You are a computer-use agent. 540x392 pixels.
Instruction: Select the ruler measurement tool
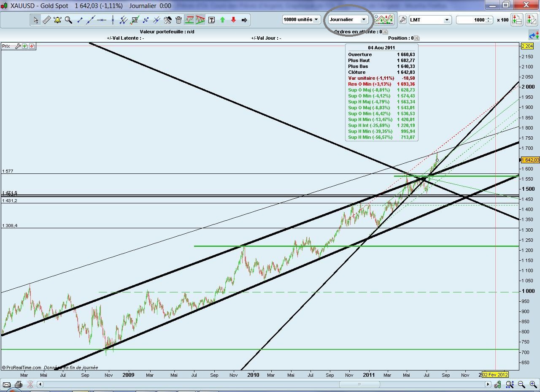pyautogui.click(x=46, y=20)
